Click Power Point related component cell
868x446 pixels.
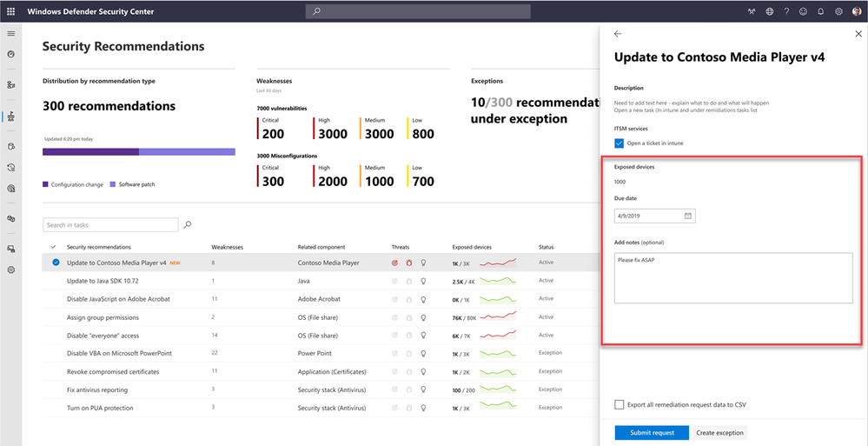[314, 353]
